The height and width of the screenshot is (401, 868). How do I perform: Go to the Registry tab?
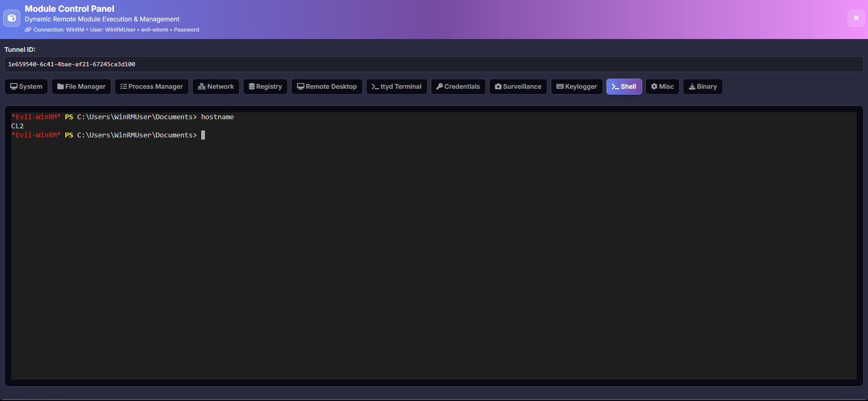click(x=265, y=87)
